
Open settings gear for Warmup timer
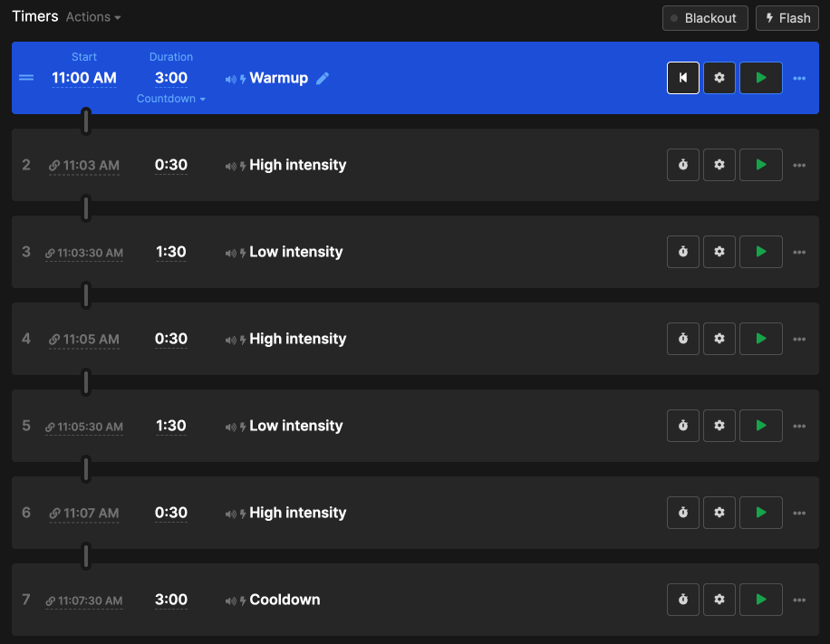[719, 78]
